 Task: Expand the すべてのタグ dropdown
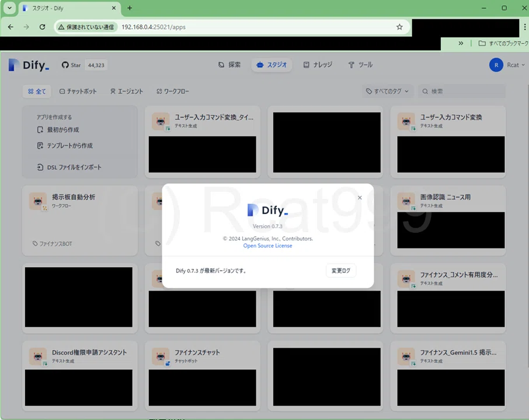click(x=388, y=92)
